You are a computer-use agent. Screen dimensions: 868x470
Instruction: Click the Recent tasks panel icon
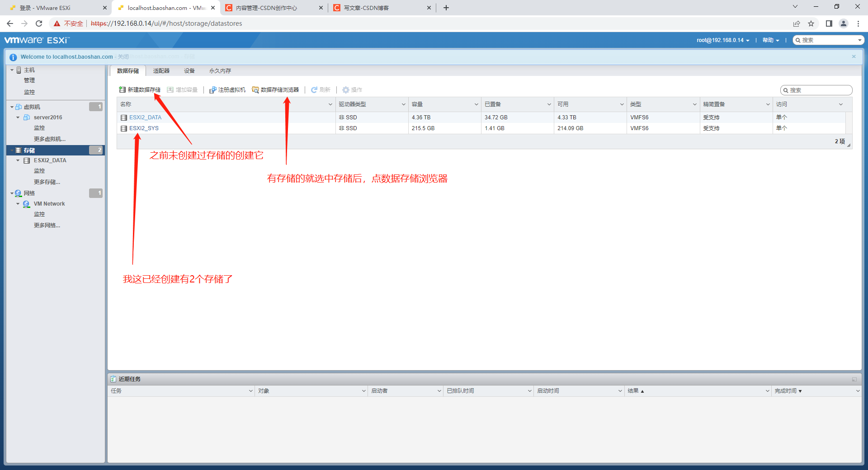(x=113, y=379)
